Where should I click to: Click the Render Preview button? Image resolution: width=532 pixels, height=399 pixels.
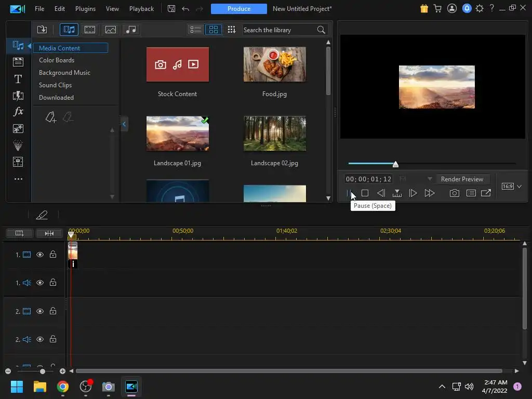coord(462,179)
